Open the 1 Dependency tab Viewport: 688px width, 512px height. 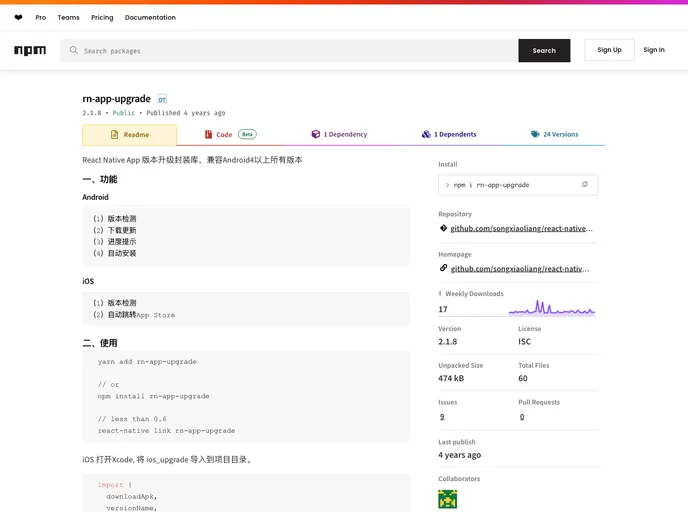[x=339, y=134]
